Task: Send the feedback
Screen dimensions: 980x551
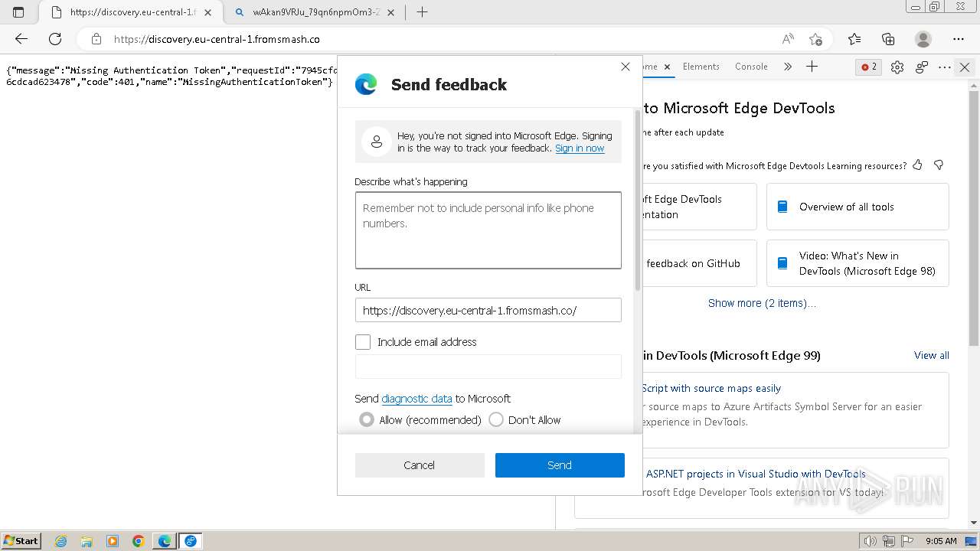Action: (560, 465)
